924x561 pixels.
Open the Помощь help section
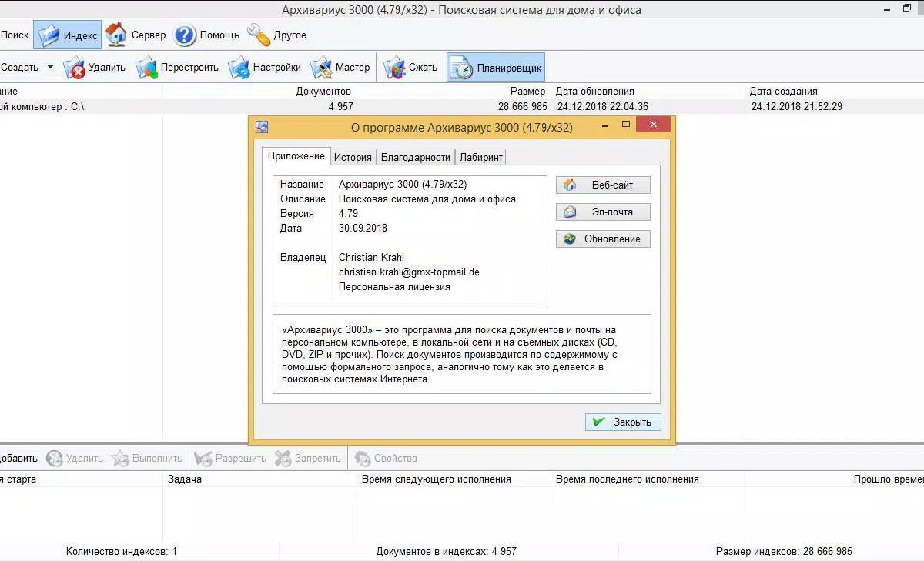pyautogui.click(x=206, y=35)
